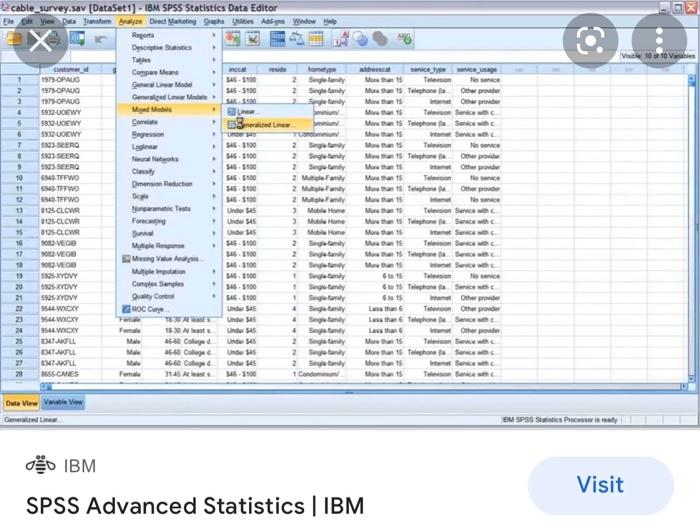Select the hometype column header
This screenshot has width=700, height=526.
[322, 69]
